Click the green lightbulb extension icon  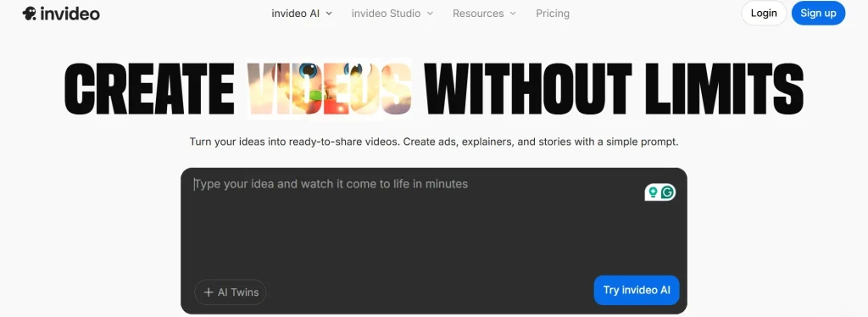[654, 192]
